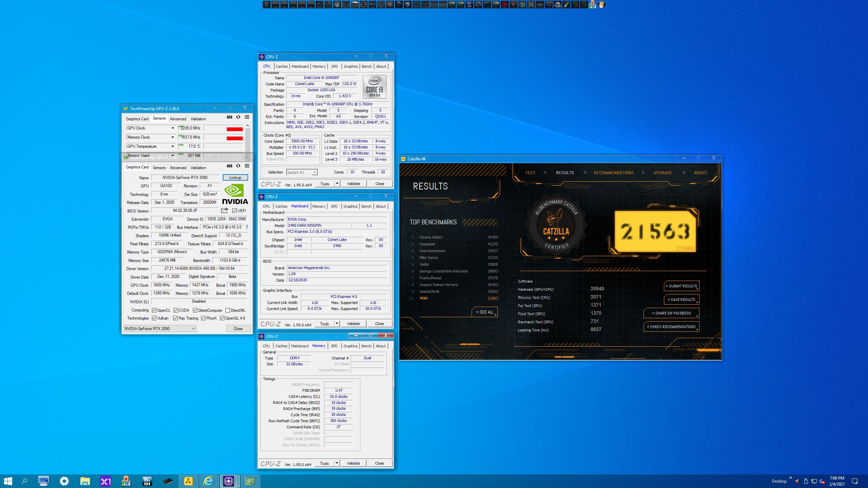The image size is (868, 488).
Task: Open the hamburger menu in GPU-Z Sensors window
Action: [x=247, y=117]
